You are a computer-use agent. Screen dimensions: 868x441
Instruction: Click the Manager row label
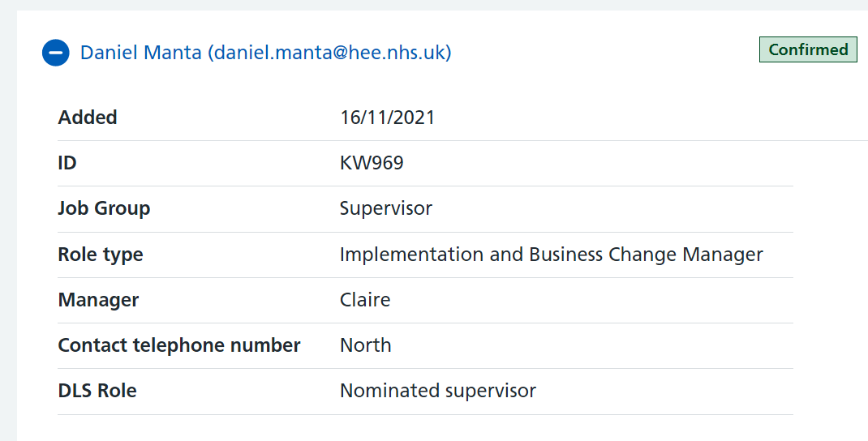coord(98,300)
